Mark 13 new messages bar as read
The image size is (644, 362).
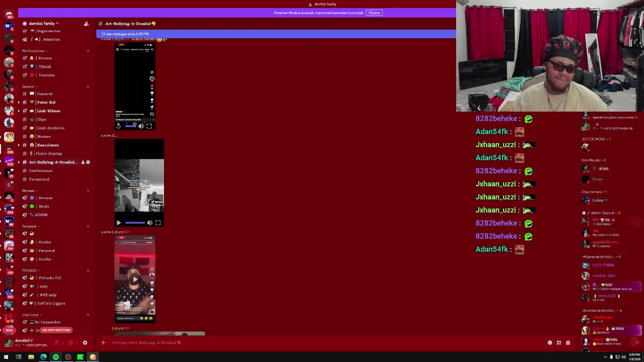(276, 34)
